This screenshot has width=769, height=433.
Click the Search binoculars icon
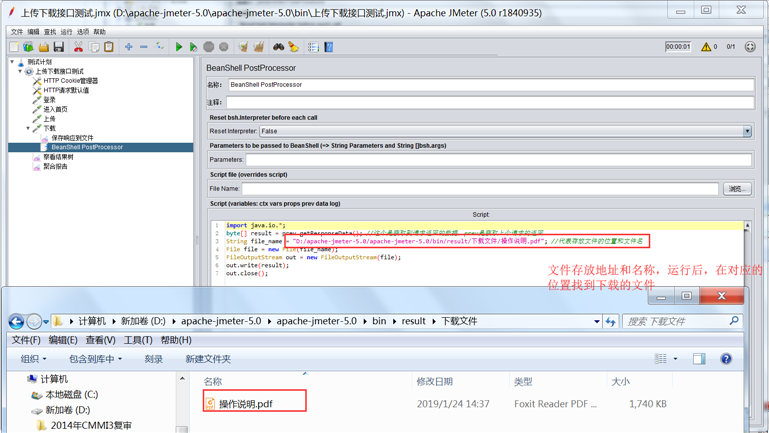click(279, 47)
